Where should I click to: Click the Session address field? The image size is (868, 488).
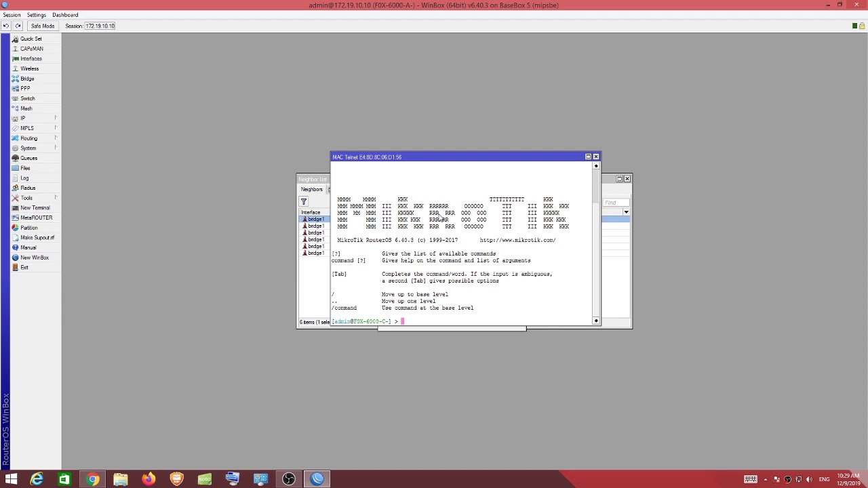pos(100,26)
